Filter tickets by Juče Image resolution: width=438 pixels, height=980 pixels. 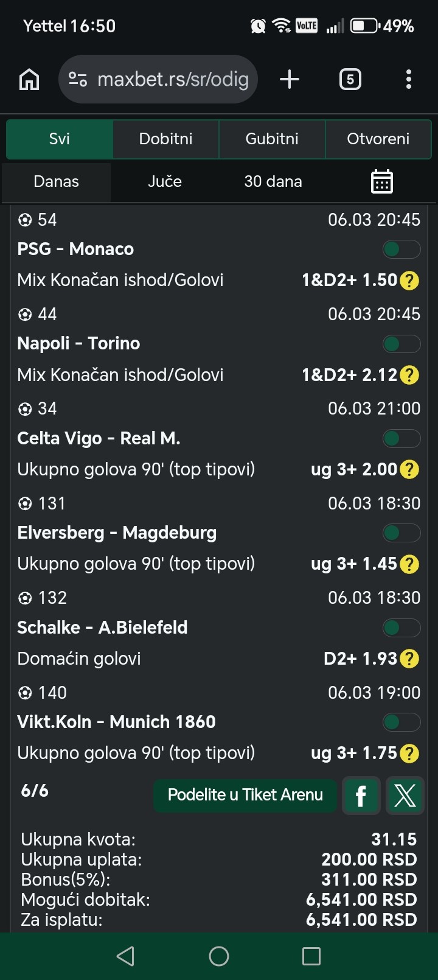pos(165,181)
